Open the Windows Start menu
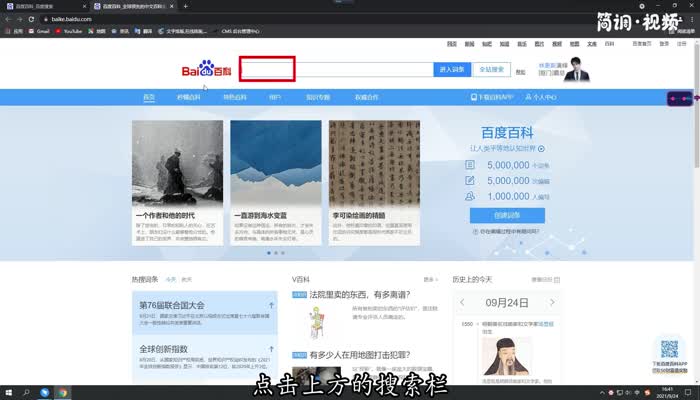Image resolution: width=700 pixels, height=400 pixels. tap(8, 392)
